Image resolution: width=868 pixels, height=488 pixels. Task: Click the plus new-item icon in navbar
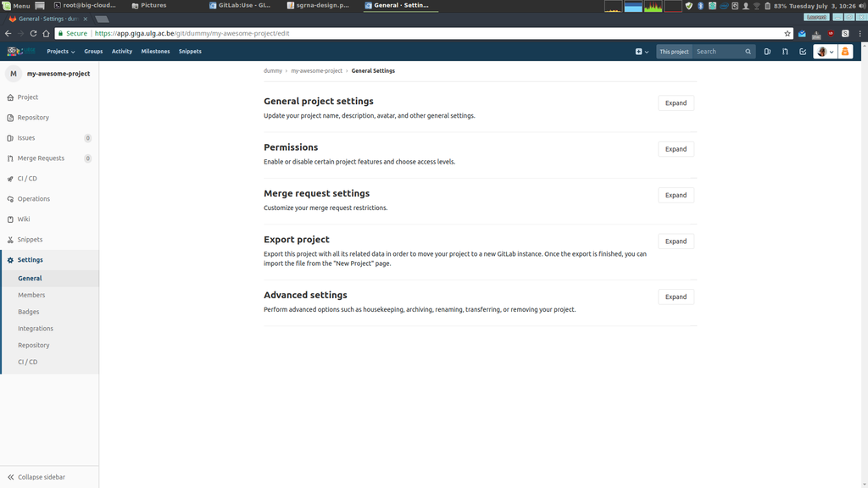point(642,52)
